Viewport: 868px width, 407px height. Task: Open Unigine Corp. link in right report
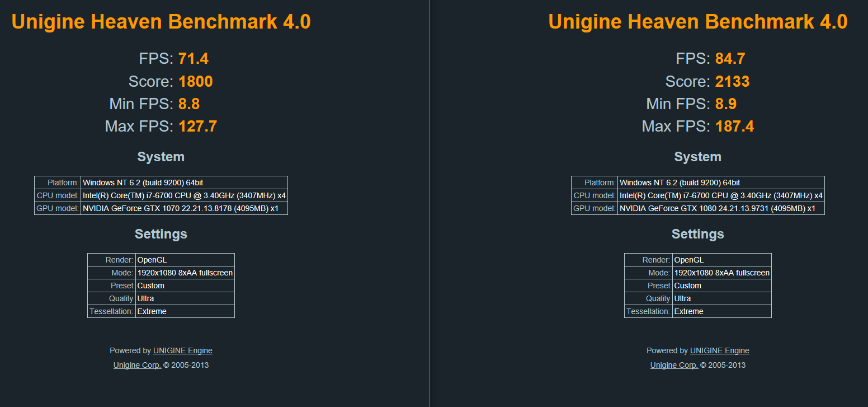pyautogui.click(x=674, y=365)
